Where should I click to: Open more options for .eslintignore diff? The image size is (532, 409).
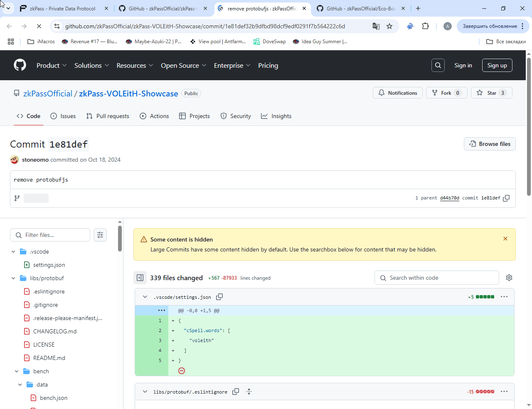pyautogui.click(x=504, y=392)
